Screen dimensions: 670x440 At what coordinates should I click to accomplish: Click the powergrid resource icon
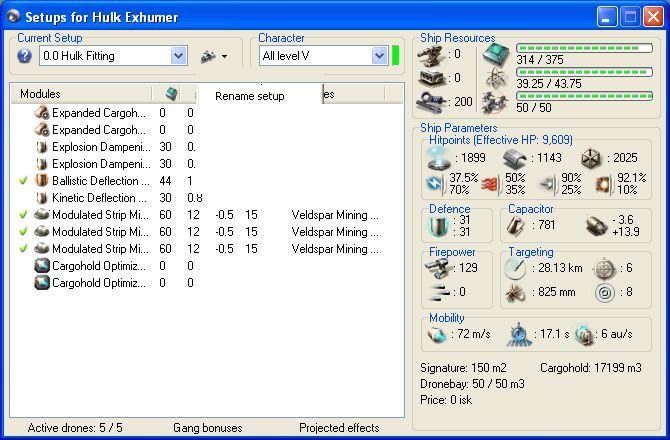coord(496,79)
